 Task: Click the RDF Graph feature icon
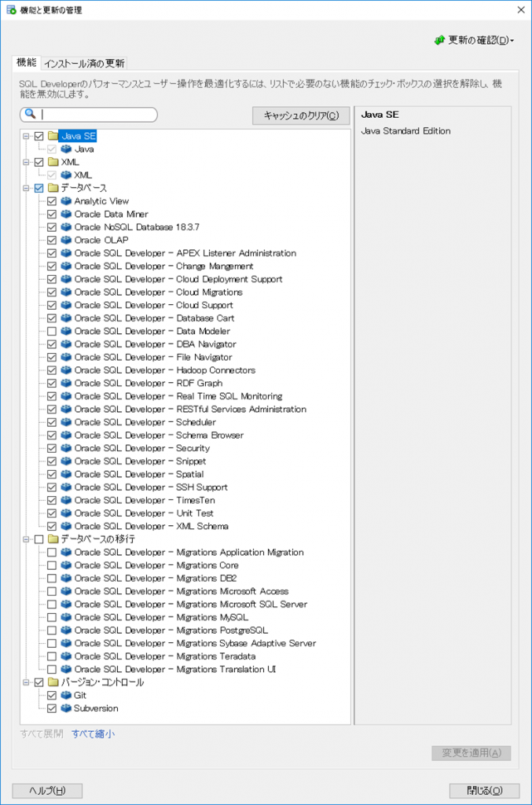(66, 383)
